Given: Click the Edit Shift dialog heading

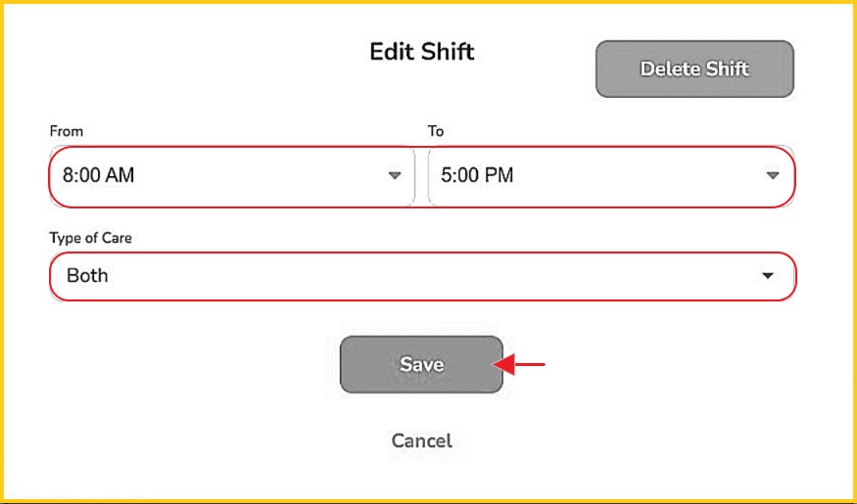Looking at the screenshot, I should (421, 52).
